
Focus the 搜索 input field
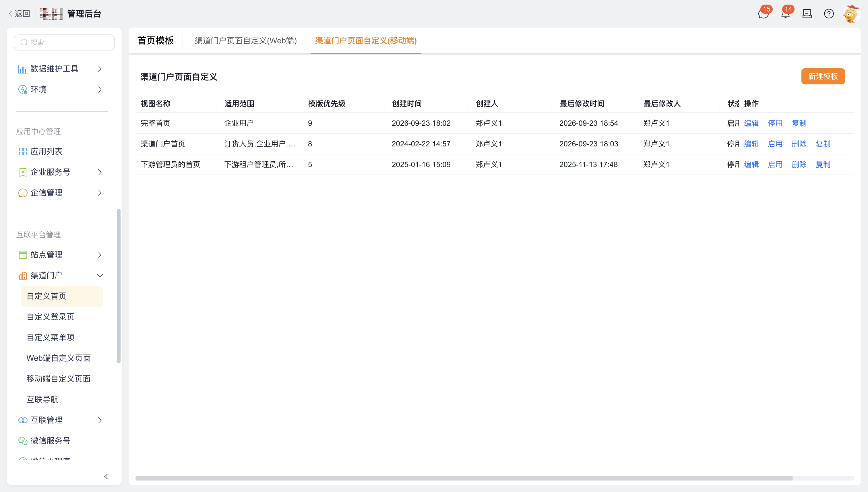tap(64, 42)
